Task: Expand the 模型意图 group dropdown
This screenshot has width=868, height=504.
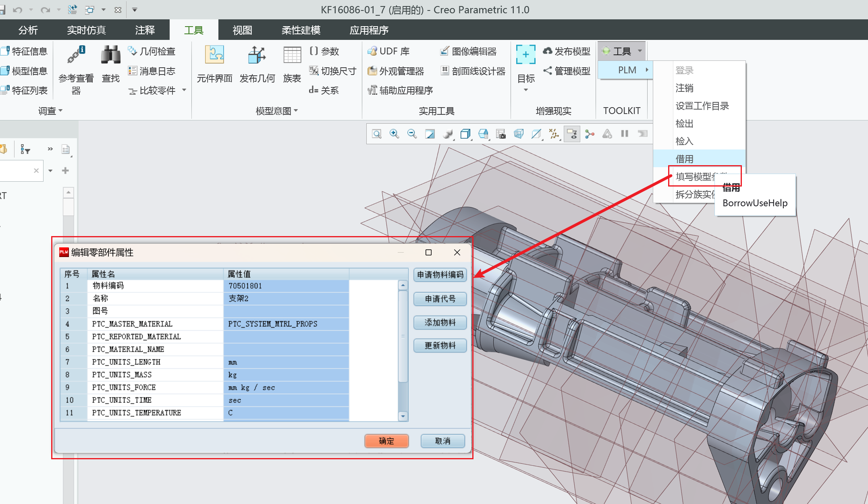Action: tap(277, 111)
